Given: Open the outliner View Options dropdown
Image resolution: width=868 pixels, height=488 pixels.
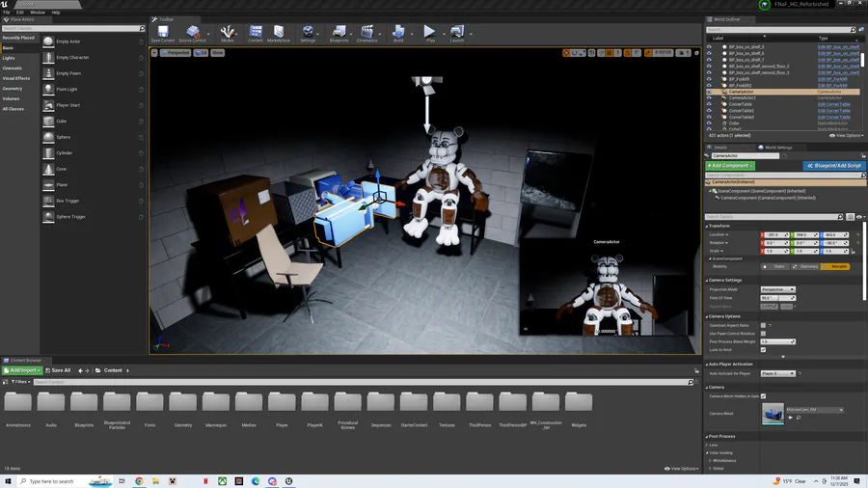Looking at the screenshot, I should tap(847, 136).
